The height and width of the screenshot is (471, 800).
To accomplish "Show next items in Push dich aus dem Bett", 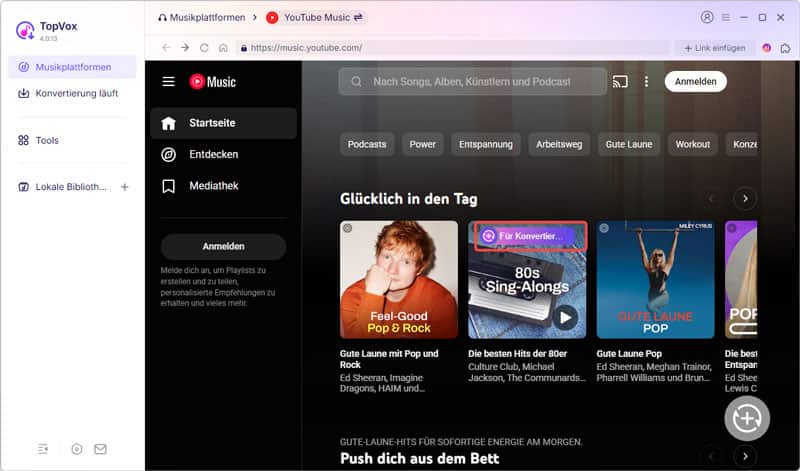I will pos(745,456).
